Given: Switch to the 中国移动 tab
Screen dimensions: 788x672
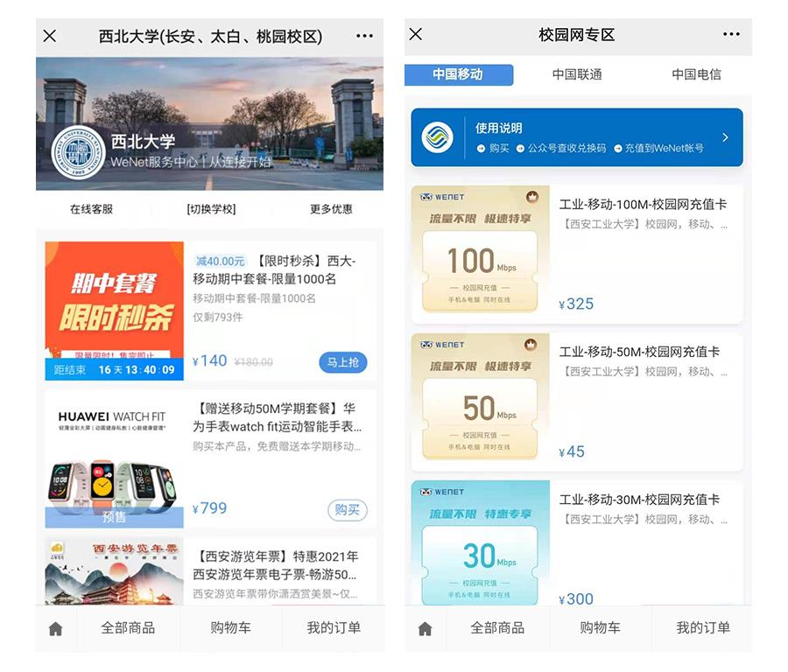Looking at the screenshot, I should click(458, 75).
